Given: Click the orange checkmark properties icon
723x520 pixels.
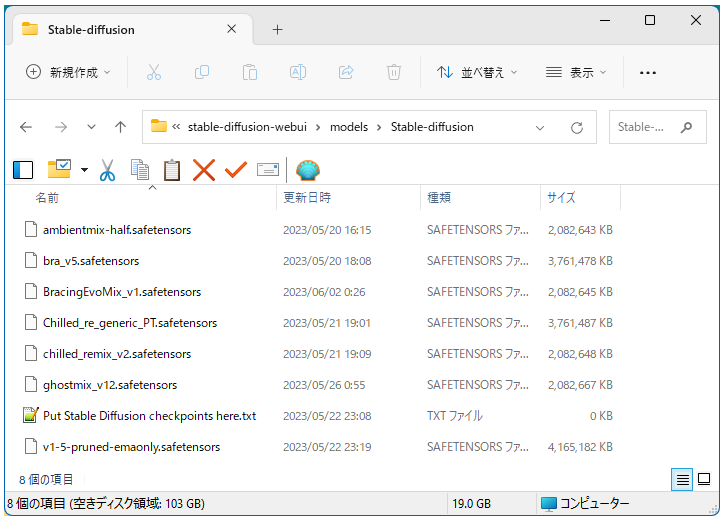Looking at the screenshot, I should pos(236,170).
